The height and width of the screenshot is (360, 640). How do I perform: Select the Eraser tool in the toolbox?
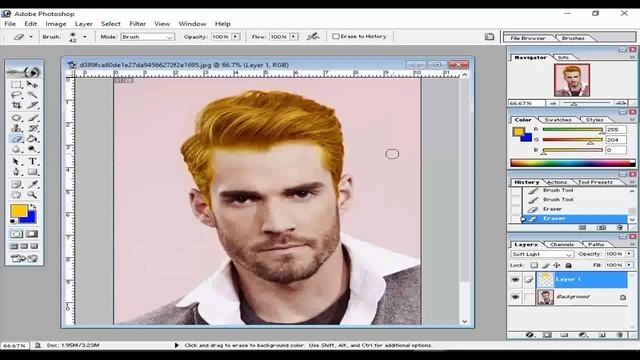click(16, 139)
